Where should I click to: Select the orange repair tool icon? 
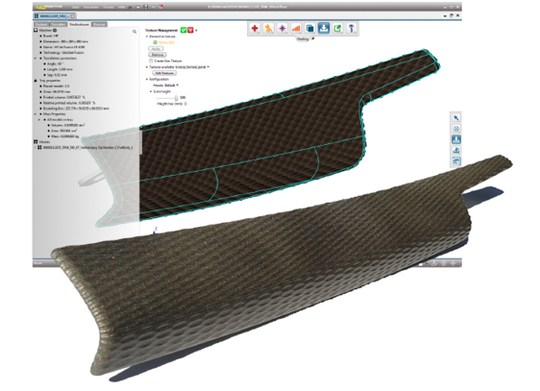click(268, 28)
